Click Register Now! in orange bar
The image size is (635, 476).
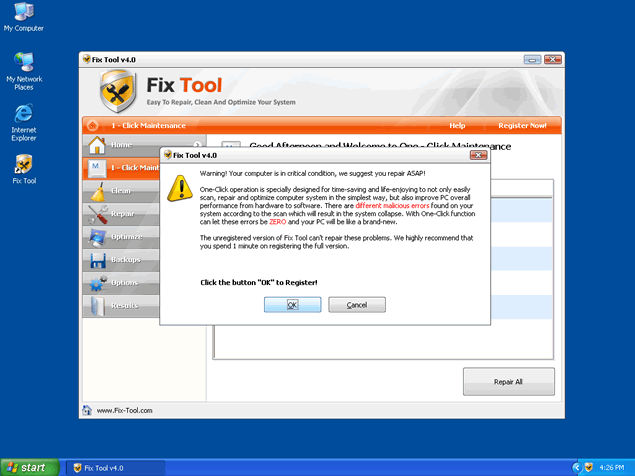[x=522, y=126]
